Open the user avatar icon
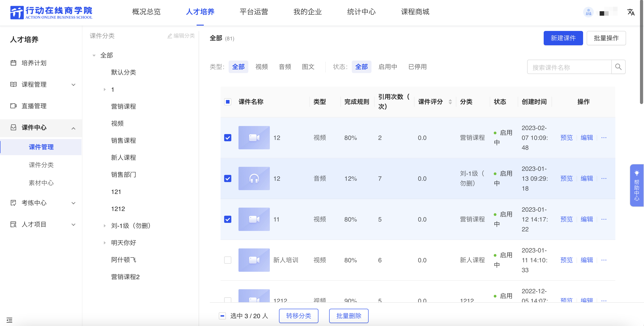The width and height of the screenshot is (644, 326). click(x=588, y=12)
